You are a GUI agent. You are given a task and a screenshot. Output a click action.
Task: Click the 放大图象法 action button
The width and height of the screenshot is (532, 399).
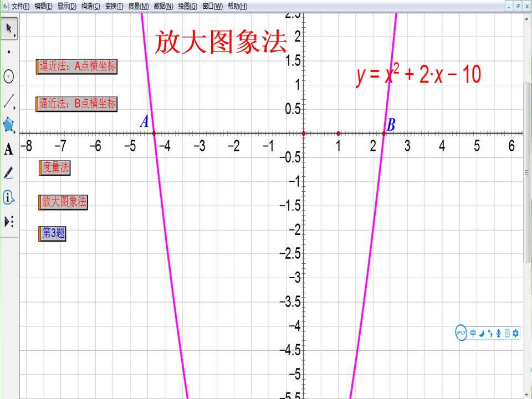pyautogui.click(x=63, y=202)
